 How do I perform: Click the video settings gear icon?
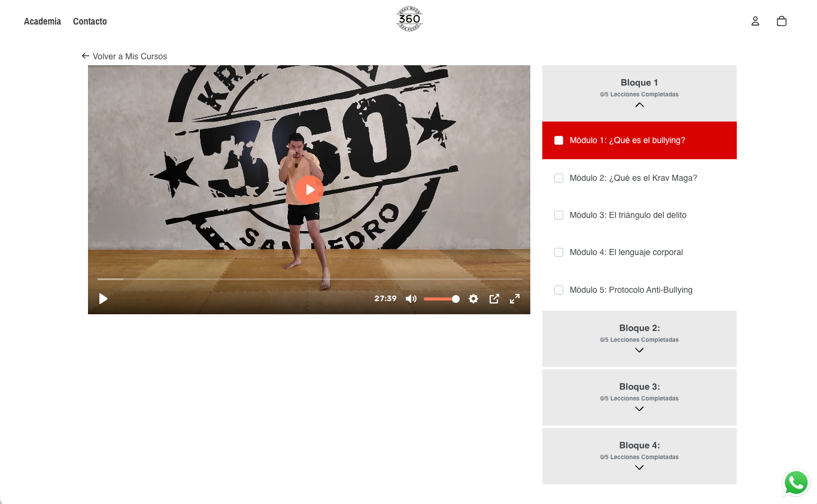473,299
